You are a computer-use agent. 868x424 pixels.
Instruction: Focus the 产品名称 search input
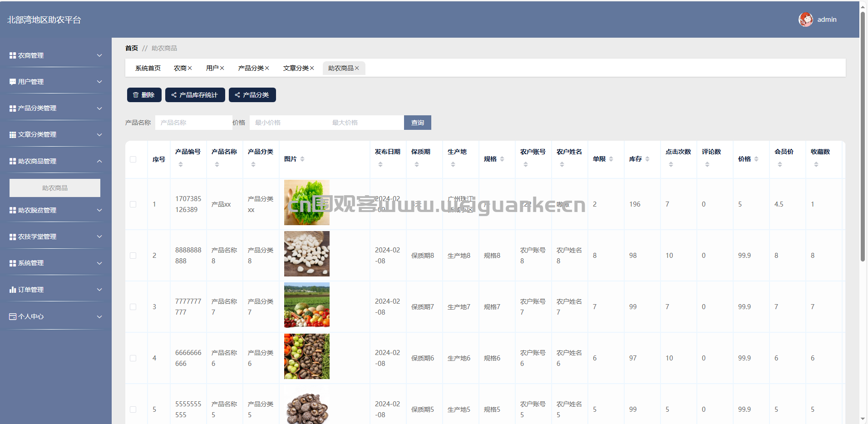[194, 123]
